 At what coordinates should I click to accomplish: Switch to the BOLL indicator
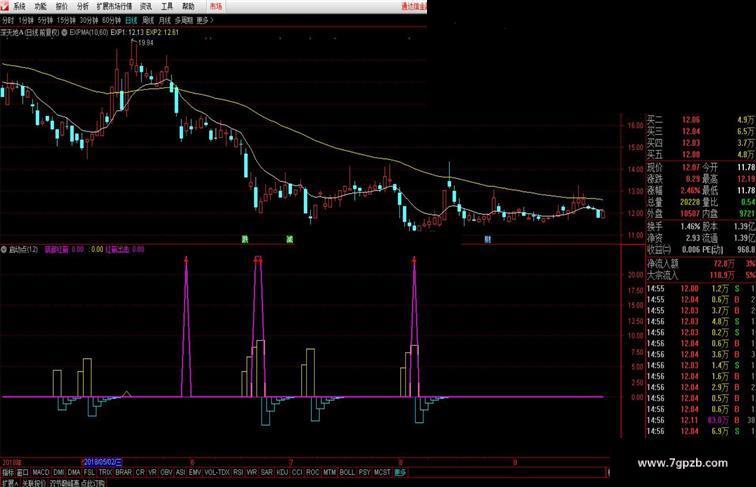click(347, 473)
